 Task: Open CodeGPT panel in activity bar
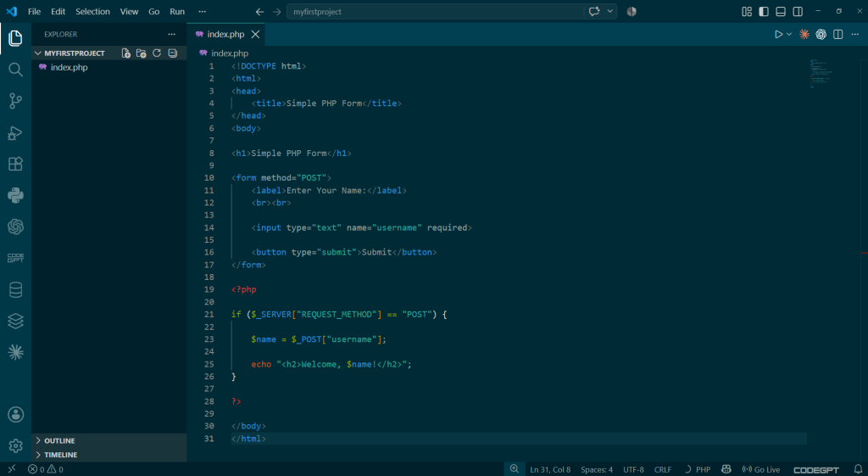[x=15, y=258]
